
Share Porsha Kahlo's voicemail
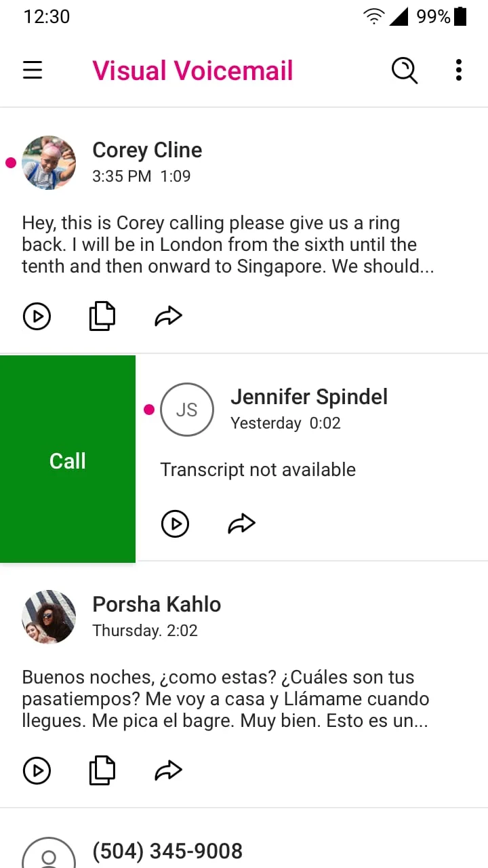(168, 770)
